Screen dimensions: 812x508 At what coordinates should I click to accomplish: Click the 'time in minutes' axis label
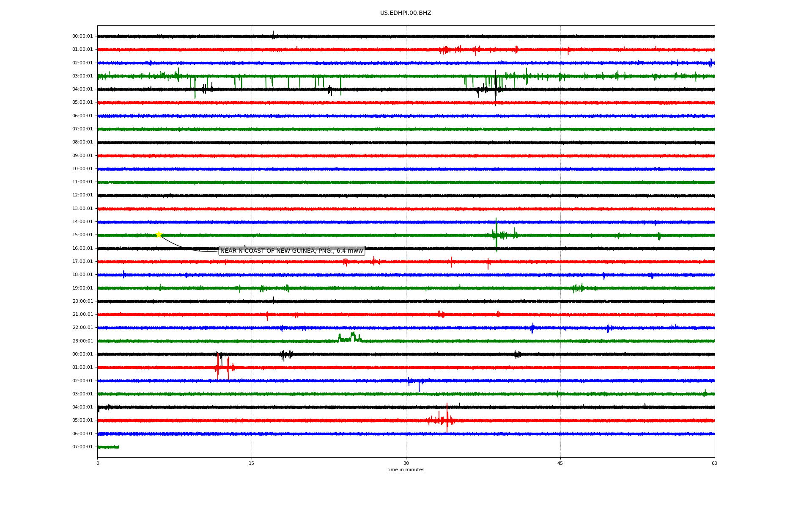coord(406,469)
